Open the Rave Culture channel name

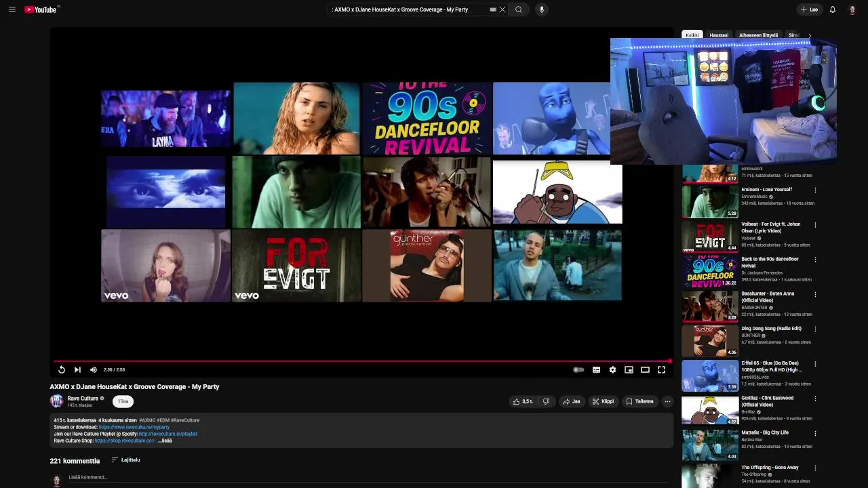pos(83,399)
